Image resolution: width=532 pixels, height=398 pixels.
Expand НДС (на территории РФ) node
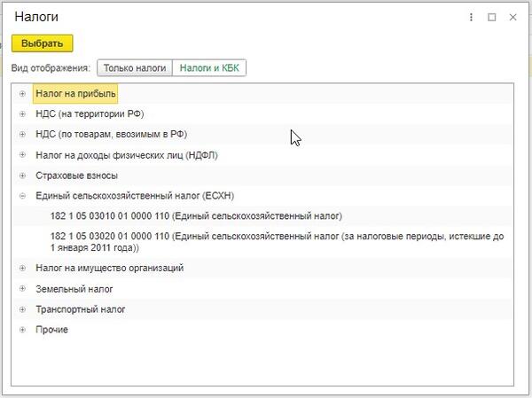click(22, 114)
